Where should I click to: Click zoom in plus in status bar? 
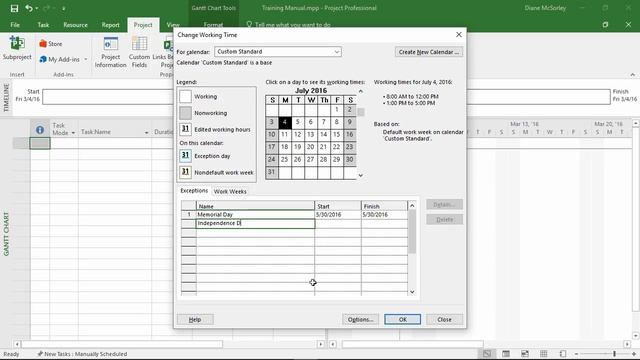coord(634,354)
